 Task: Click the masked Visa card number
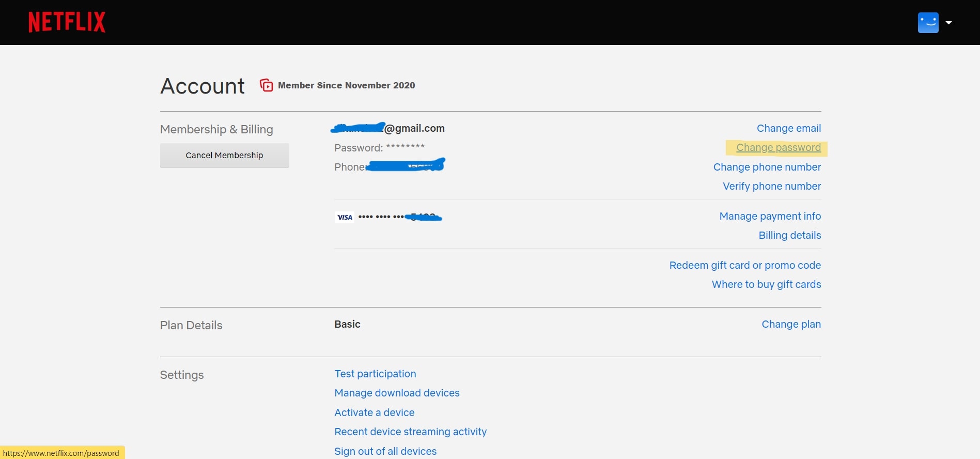400,217
